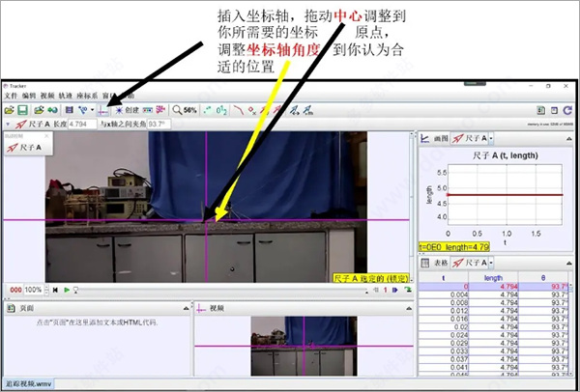Toggle the 0¹2 position footprint icon
Screen dimensions: 580x392
(221, 110)
